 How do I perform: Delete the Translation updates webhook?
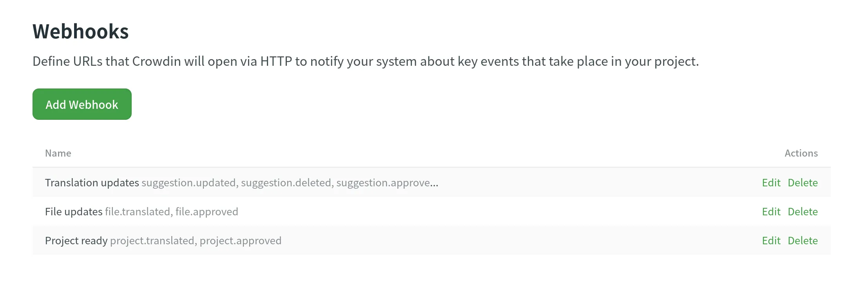click(803, 182)
